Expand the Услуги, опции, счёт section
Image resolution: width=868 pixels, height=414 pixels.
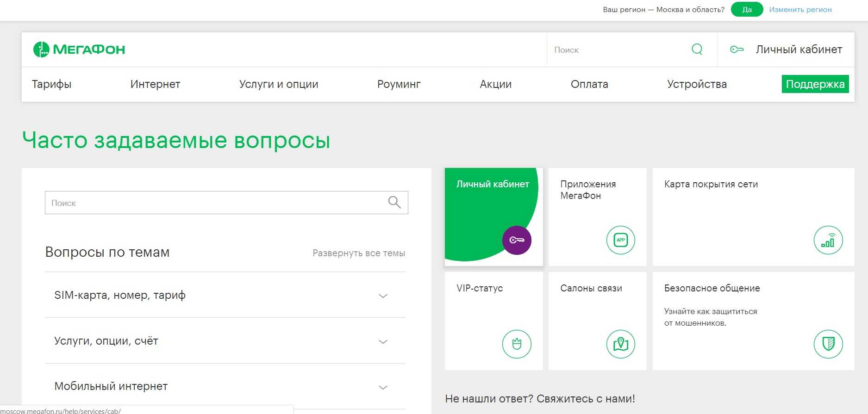[383, 342]
